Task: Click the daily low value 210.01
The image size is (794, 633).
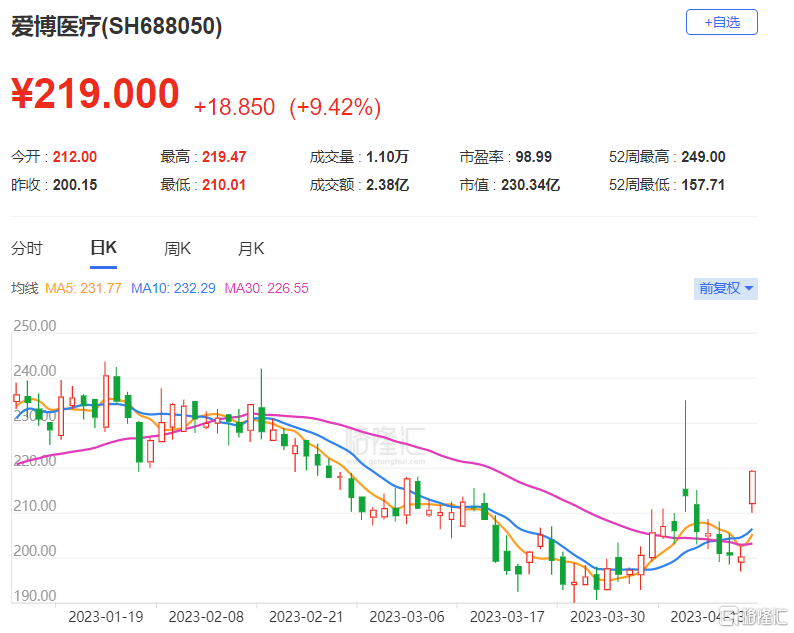Action: 224,185
